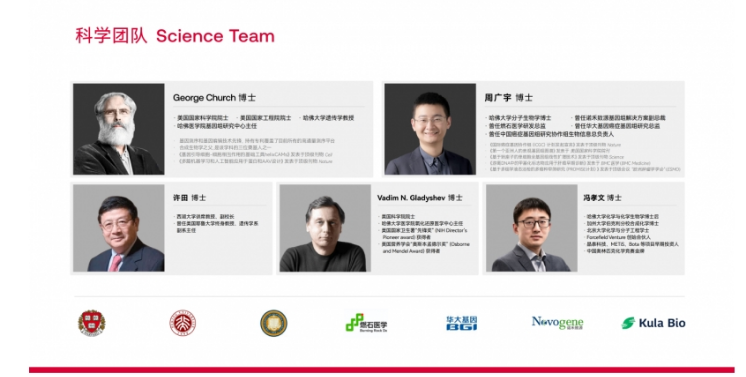Select the portrait photo in the 许田 card
Image resolution: width=746 pixels, height=377 pixels.
118,228
